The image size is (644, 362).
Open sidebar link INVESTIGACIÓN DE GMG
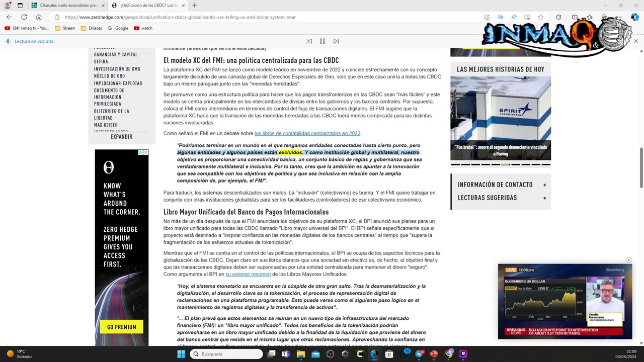point(117,69)
